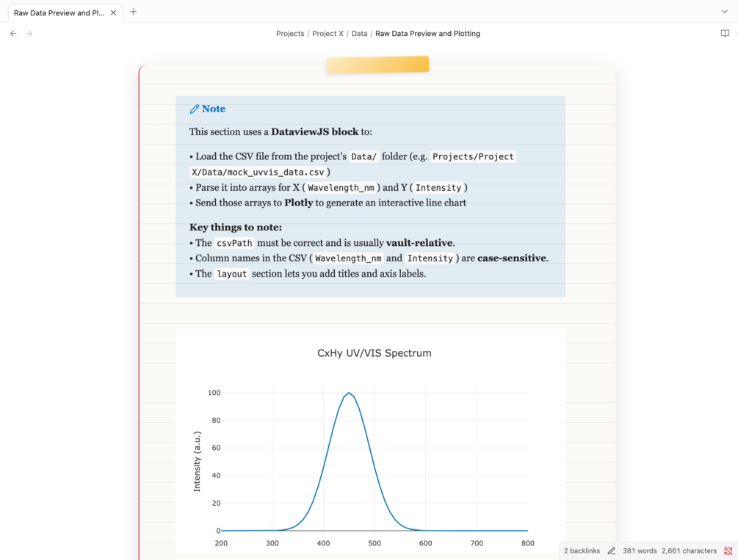Navigate back with the left arrow
This screenshot has height=560, width=738.
click(13, 34)
